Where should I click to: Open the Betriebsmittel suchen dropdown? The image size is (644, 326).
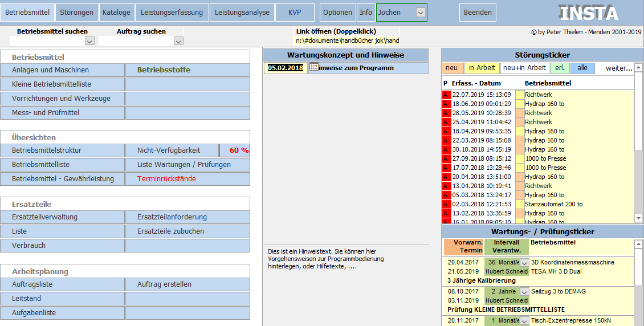pos(89,41)
